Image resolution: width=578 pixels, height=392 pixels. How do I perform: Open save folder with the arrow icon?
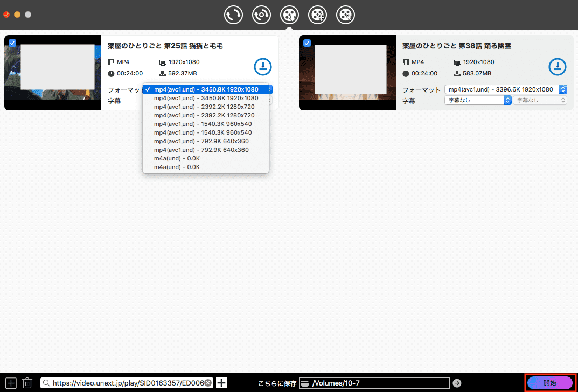(457, 383)
